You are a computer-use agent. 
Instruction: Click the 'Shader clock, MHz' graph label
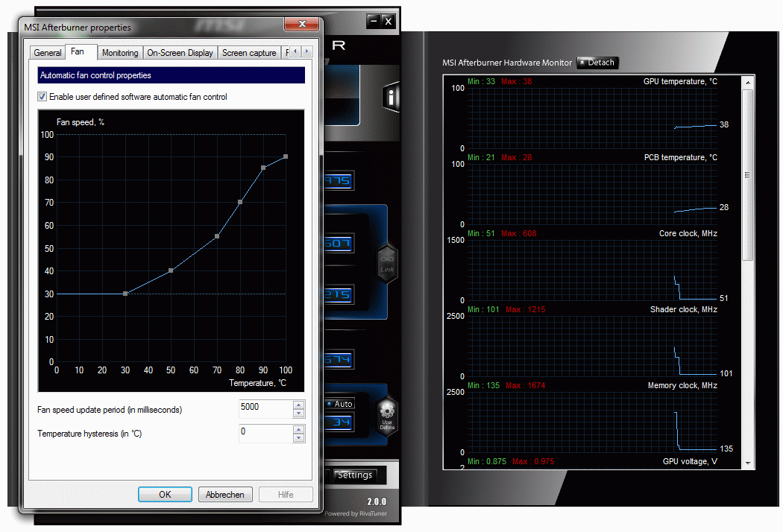point(684,309)
